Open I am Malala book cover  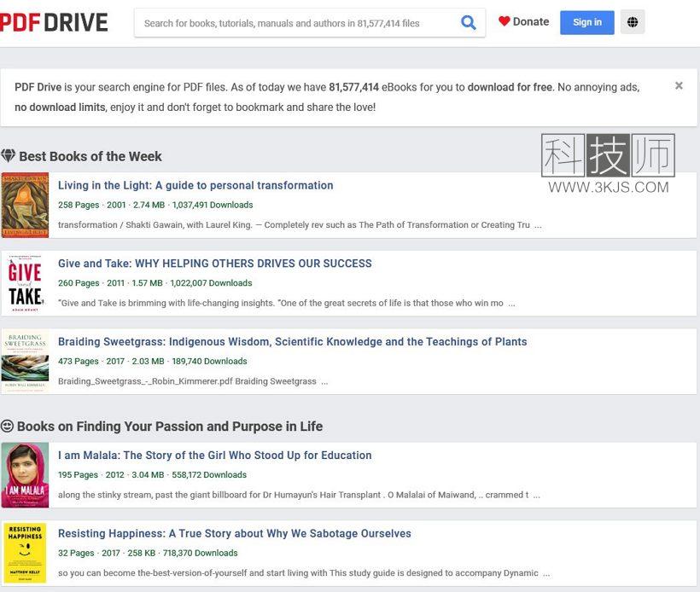pos(25,475)
